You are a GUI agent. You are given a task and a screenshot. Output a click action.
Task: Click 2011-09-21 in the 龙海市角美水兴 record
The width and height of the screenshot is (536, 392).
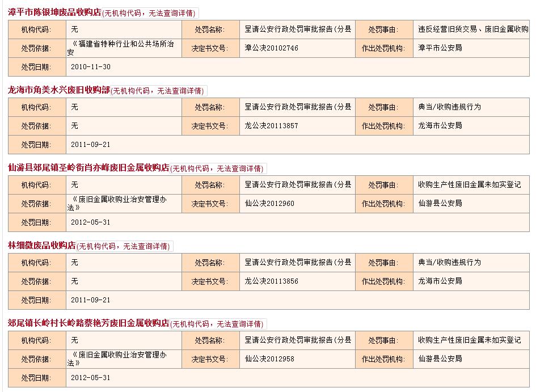tap(91, 145)
